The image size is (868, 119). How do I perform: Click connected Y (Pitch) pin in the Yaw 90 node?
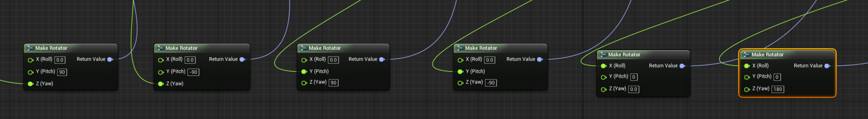click(x=304, y=71)
